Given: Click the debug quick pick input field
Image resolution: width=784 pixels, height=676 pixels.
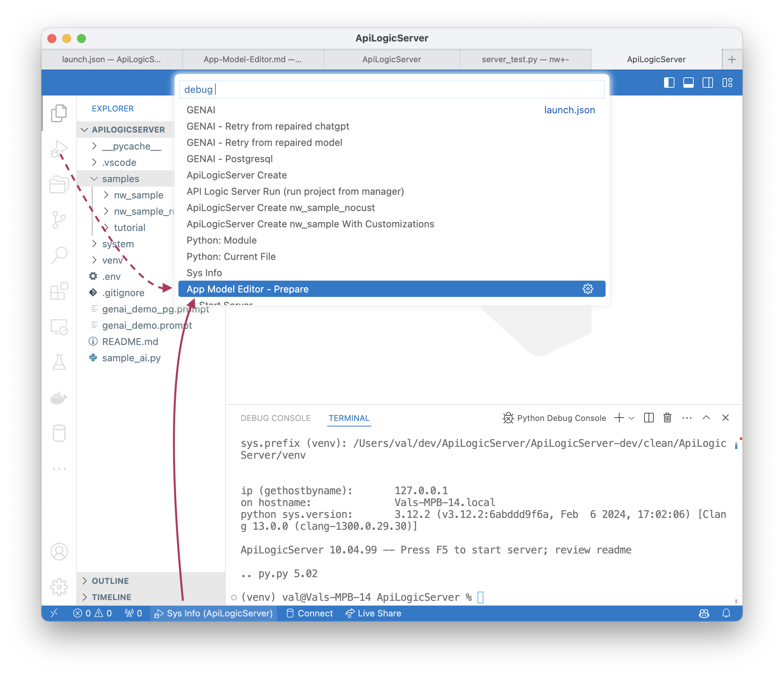Looking at the screenshot, I should pyautogui.click(x=392, y=89).
